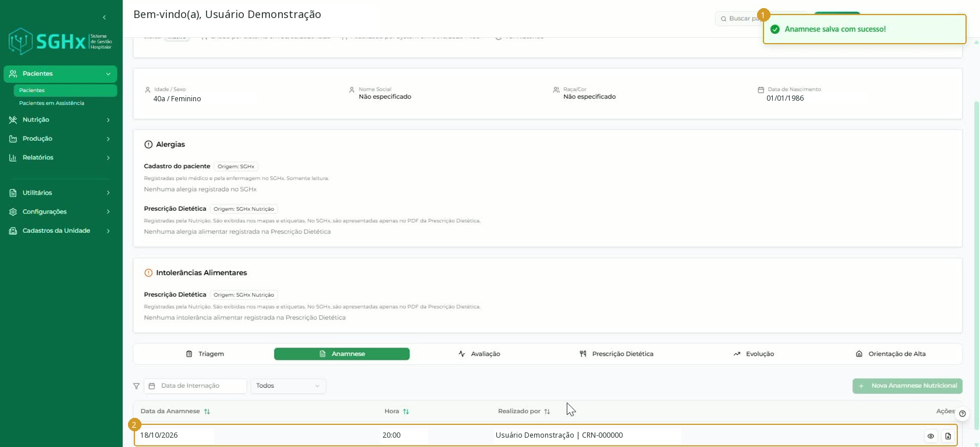
Task: Click Usuário Demonstração | CRN-000000 cell
Action: 559,435
